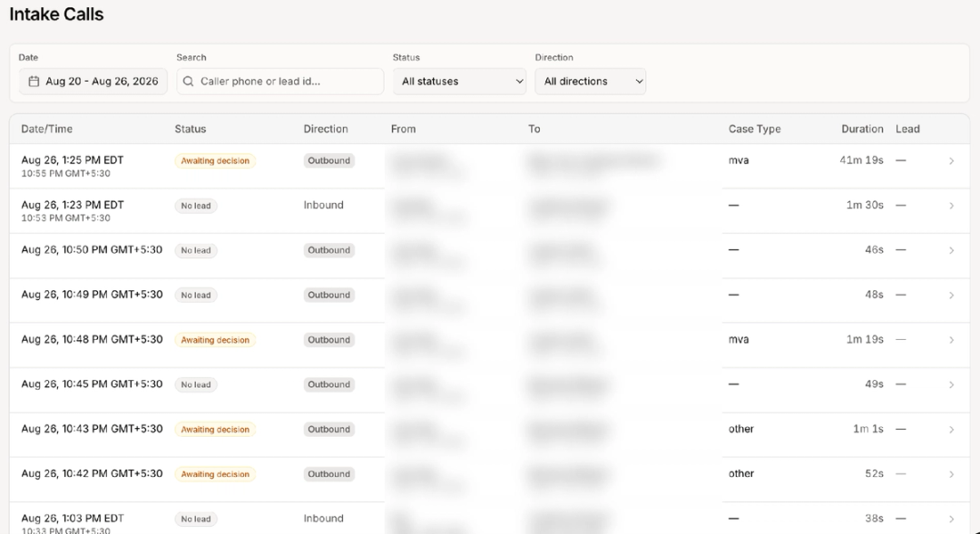The image size is (980, 534).
Task: Click Inbound direction on the 38s call
Action: pos(323,519)
